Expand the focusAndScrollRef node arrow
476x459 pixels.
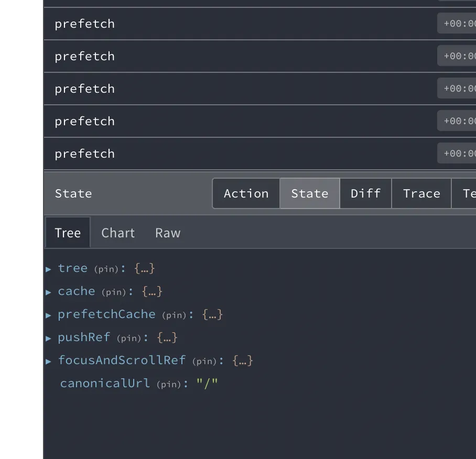[49, 361]
